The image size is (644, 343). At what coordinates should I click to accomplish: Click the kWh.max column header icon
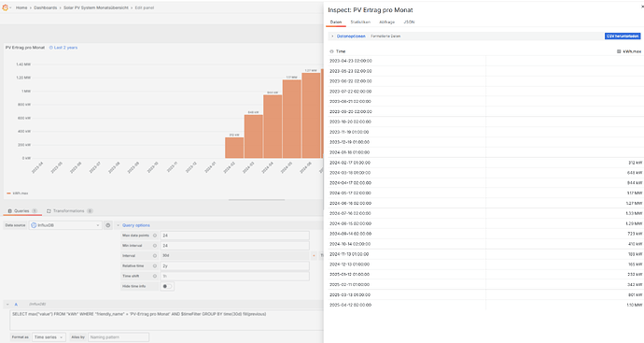pos(619,51)
